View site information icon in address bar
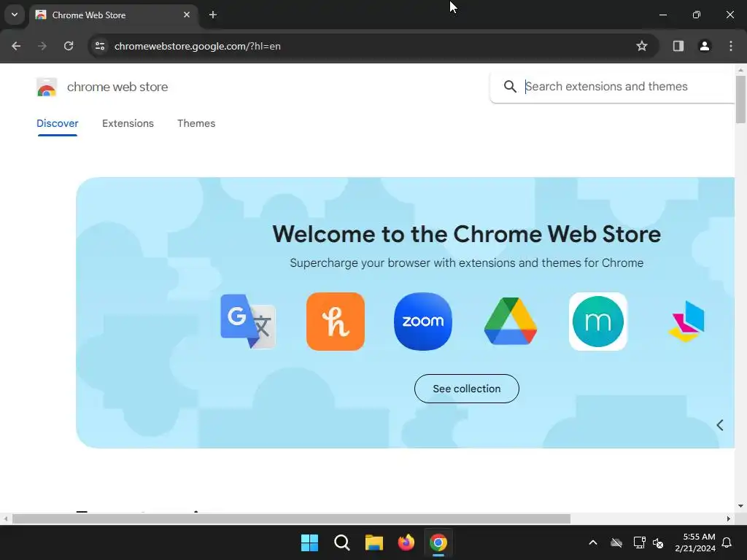747x560 pixels. 100,46
